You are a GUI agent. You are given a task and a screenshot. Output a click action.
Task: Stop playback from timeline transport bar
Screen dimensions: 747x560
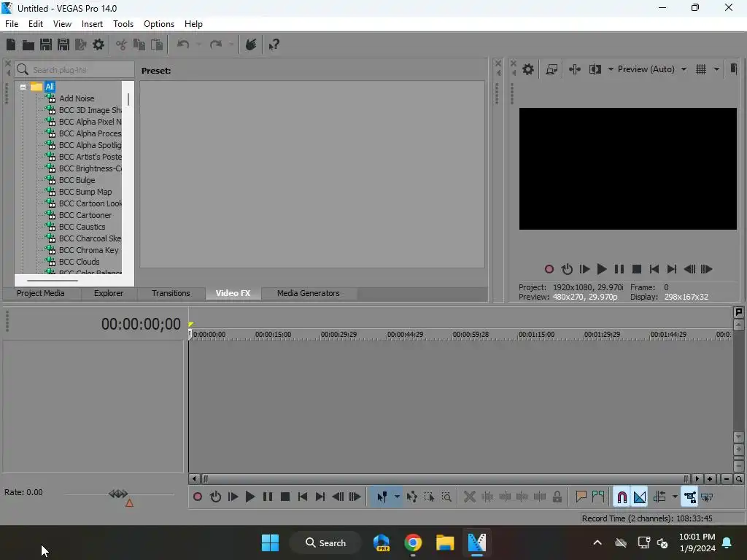[x=285, y=497]
